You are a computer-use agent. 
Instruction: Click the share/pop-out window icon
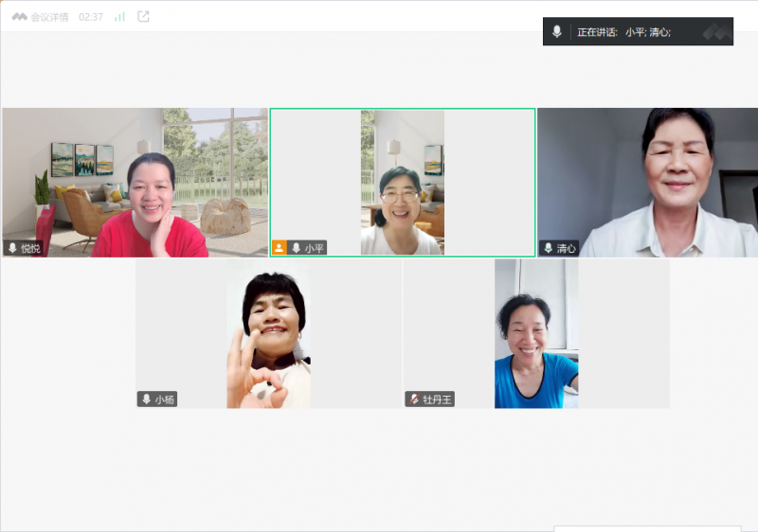coord(144,17)
